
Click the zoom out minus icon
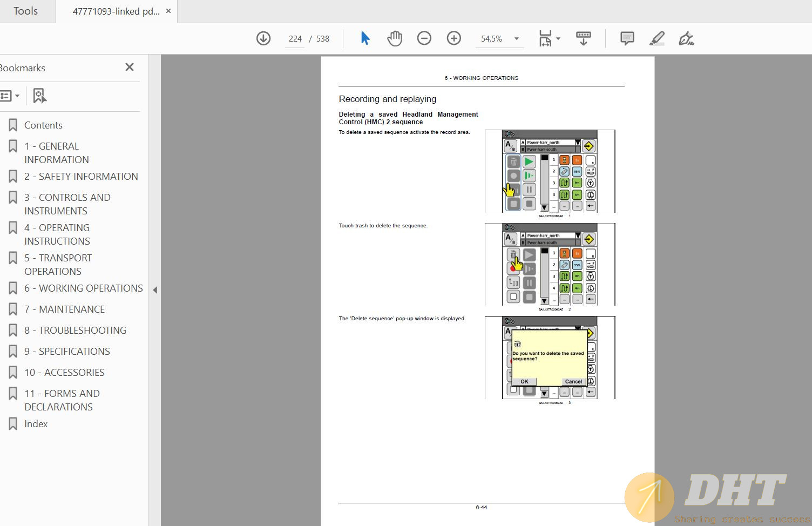pos(424,38)
